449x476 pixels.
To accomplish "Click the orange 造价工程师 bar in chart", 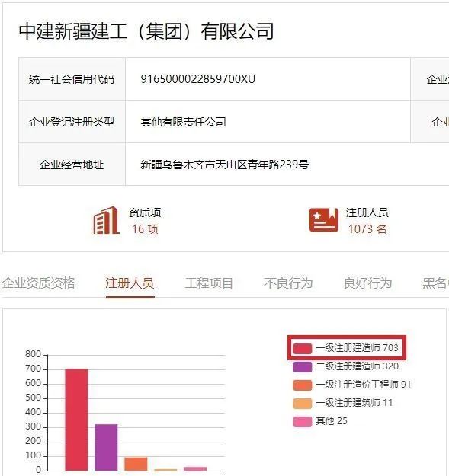I will tap(136, 464).
